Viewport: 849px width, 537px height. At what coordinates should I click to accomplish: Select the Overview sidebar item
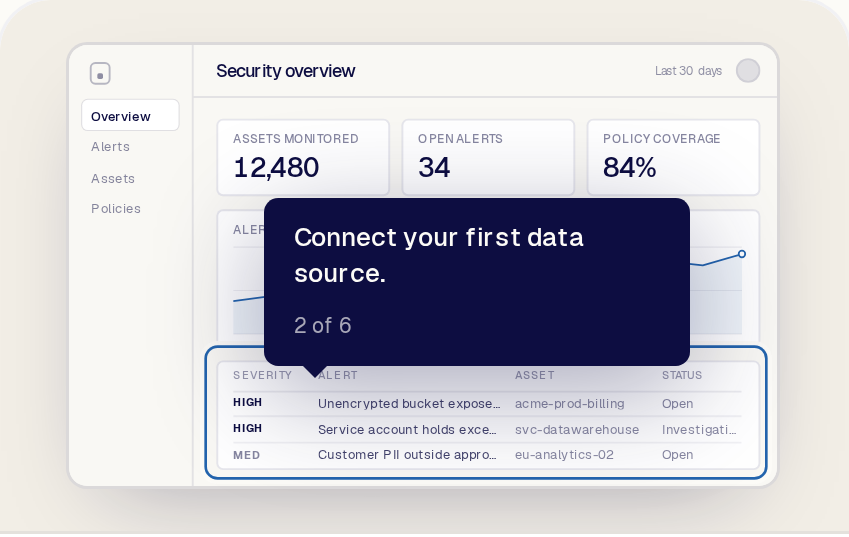(130, 115)
